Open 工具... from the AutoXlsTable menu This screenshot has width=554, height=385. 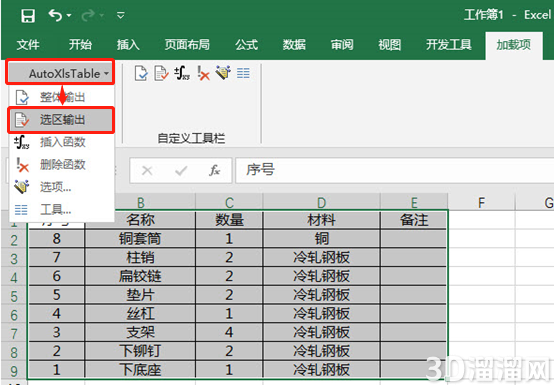62,209
